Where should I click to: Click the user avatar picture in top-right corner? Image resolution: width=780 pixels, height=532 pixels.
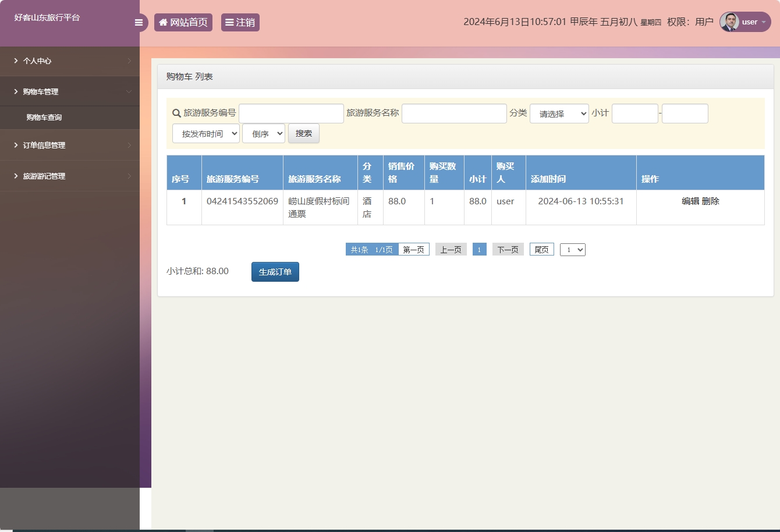tap(729, 22)
